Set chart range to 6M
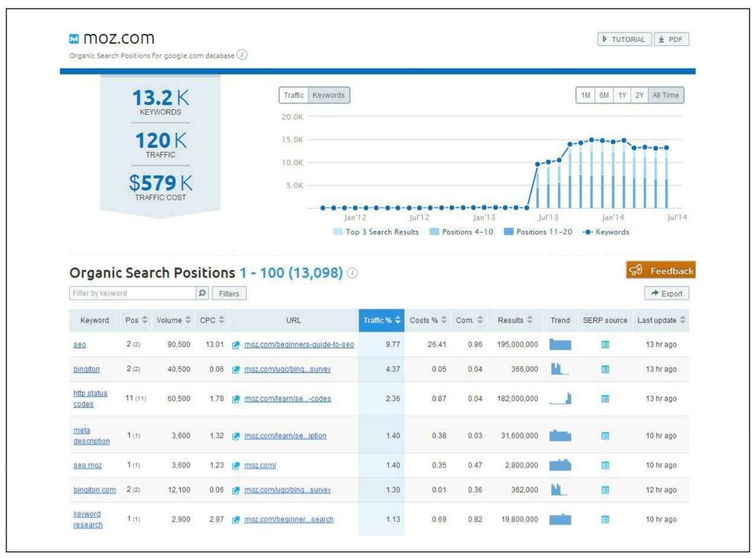 coord(604,95)
